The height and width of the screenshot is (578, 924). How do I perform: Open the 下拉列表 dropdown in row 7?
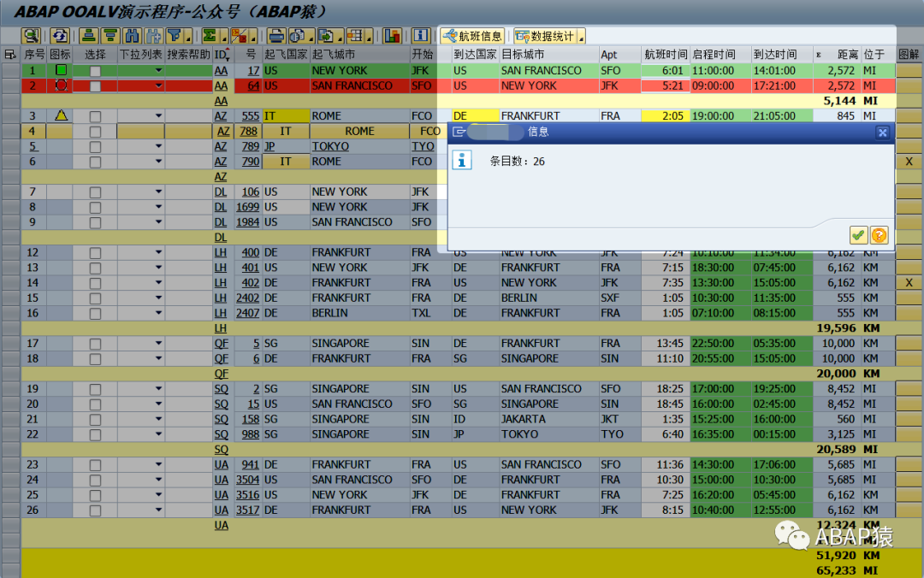click(x=158, y=192)
